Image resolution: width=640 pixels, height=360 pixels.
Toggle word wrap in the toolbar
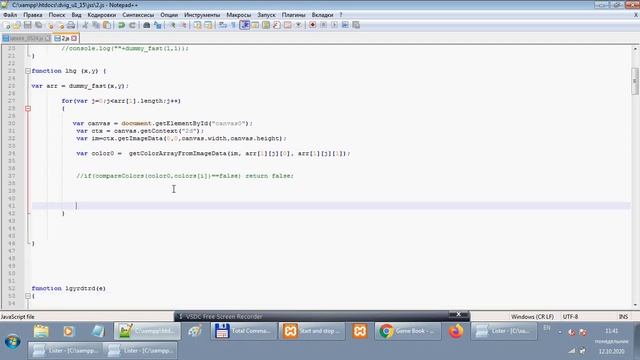[x=223, y=25]
